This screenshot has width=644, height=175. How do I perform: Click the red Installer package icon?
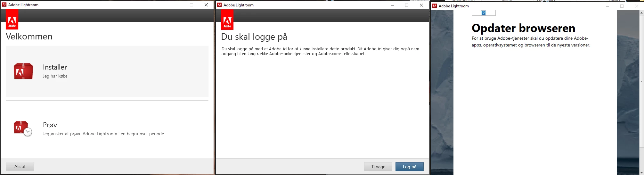coord(23,71)
